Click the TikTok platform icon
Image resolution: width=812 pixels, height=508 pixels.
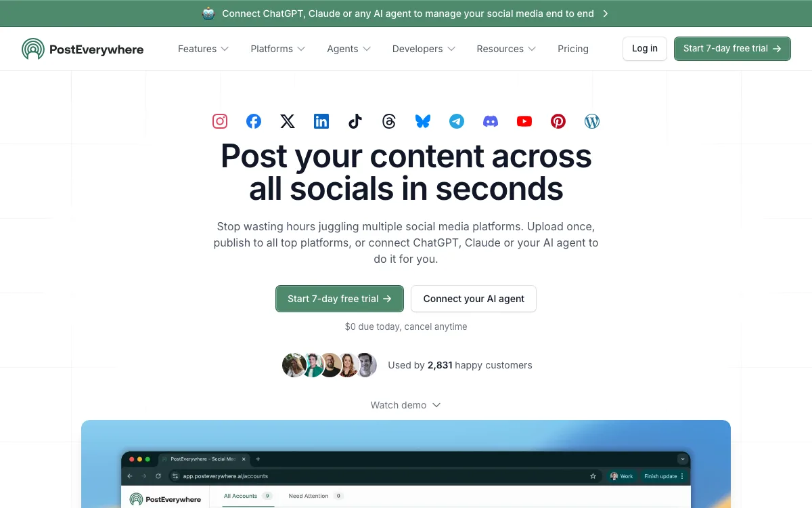click(x=355, y=121)
